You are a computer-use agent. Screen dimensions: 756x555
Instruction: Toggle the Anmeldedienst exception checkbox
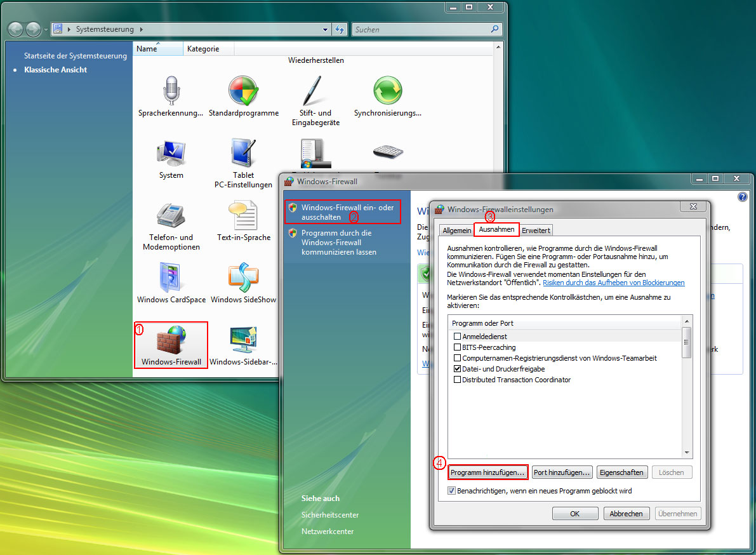[x=457, y=336]
